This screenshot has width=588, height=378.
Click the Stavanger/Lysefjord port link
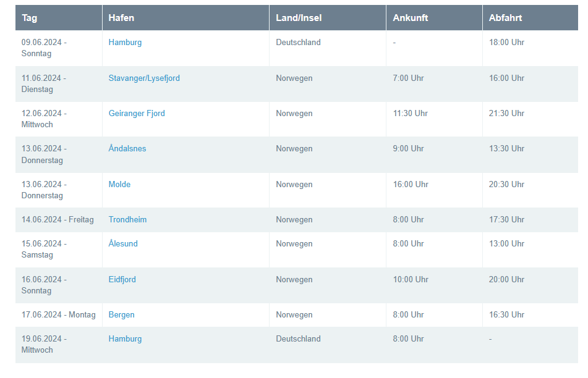click(144, 78)
